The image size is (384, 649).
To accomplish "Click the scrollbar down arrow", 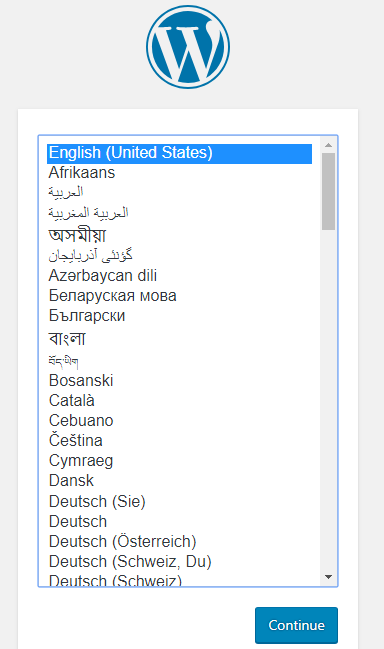I will pyautogui.click(x=329, y=577).
